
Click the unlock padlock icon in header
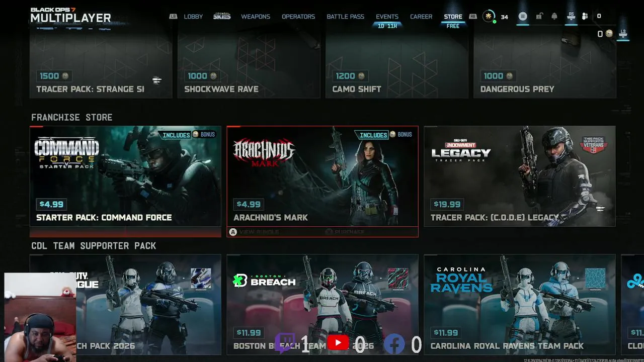(x=539, y=17)
